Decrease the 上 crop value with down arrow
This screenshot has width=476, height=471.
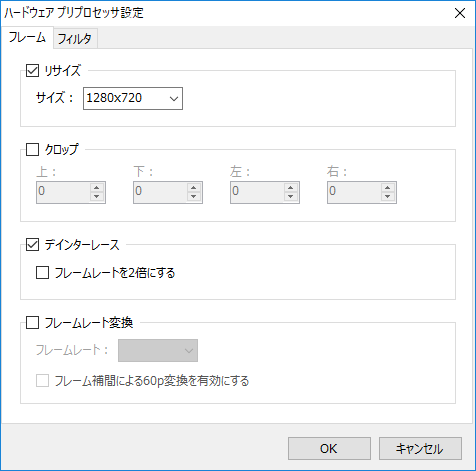click(97, 196)
